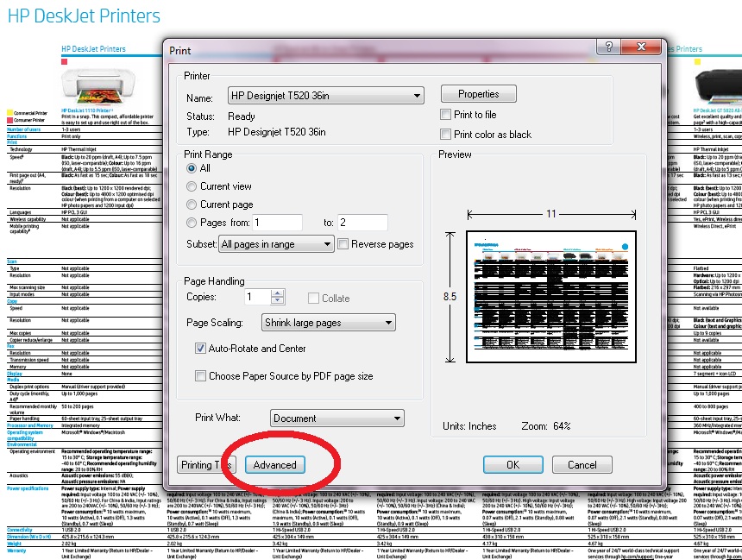Click the circled Advanced button
This screenshot has width=742, height=560.
click(x=275, y=464)
